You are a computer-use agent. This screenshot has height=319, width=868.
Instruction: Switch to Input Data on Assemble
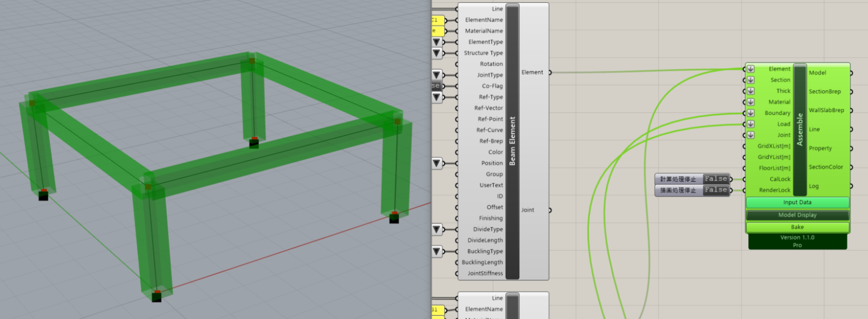coord(797,203)
